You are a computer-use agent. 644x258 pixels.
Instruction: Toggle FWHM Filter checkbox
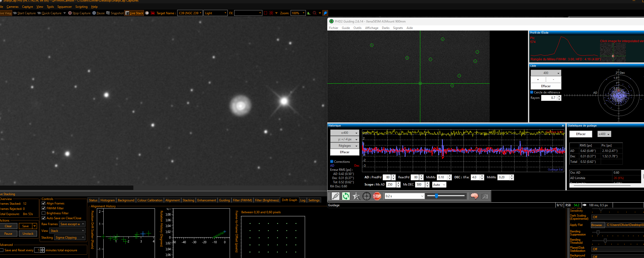(44, 208)
